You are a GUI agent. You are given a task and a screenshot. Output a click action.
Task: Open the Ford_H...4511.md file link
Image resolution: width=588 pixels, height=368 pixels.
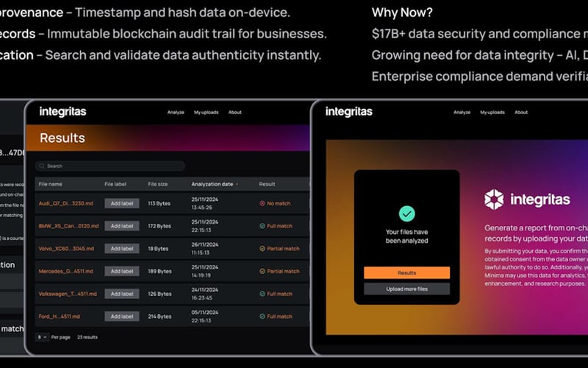[x=60, y=316]
